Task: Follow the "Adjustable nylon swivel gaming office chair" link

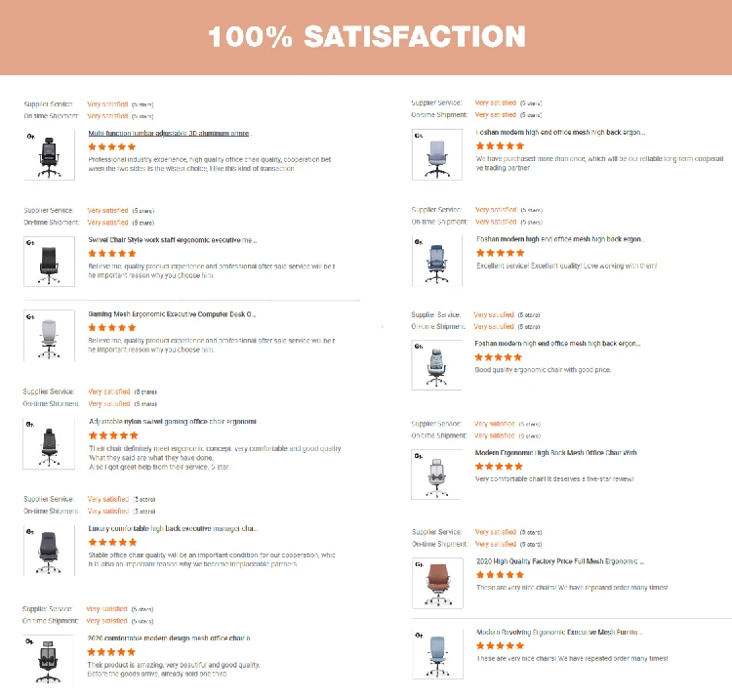Action: (x=172, y=422)
